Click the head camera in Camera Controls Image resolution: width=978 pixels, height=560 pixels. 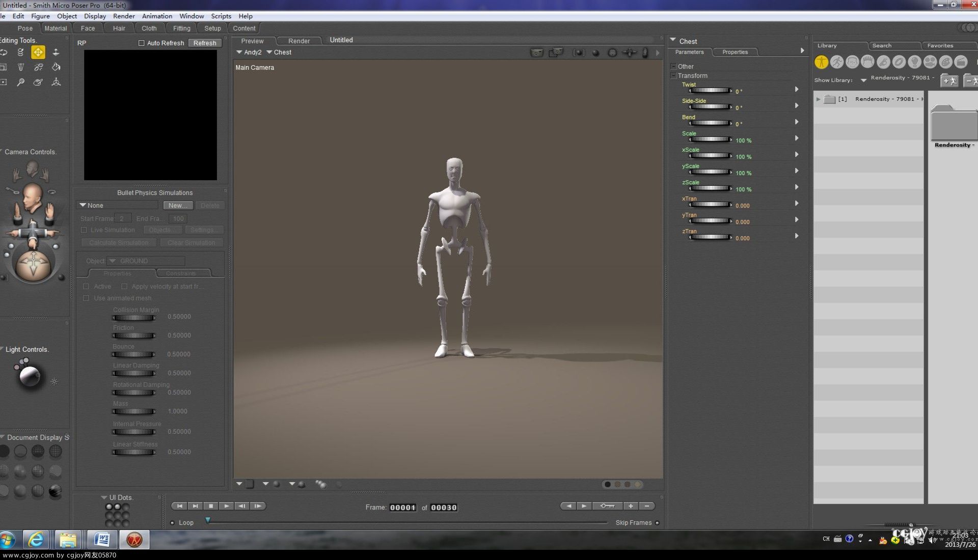tap(32, 199)
